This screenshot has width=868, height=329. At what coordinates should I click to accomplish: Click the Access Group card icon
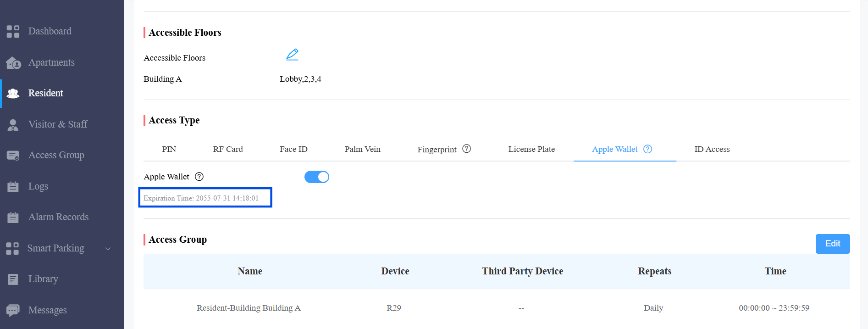pos(13,156)
